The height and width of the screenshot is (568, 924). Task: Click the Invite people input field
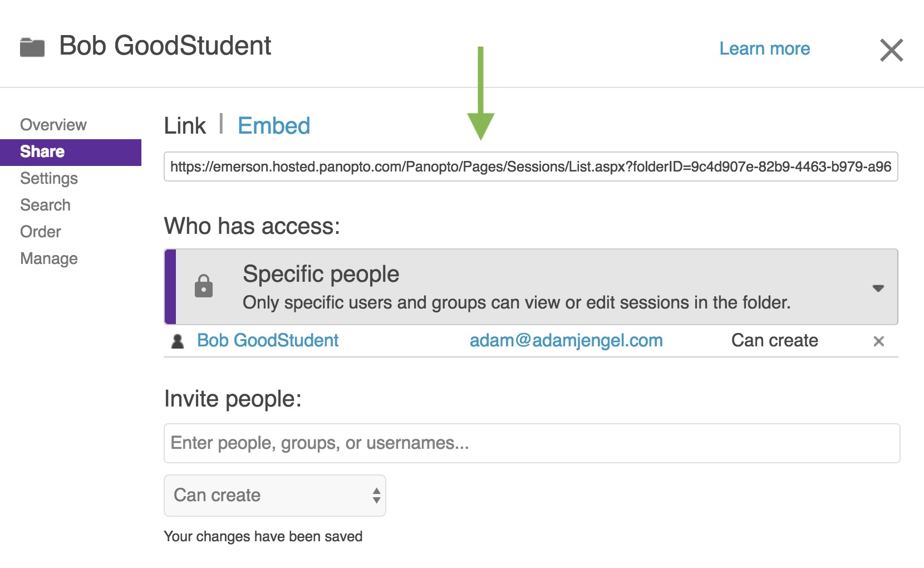pos(532,443)
